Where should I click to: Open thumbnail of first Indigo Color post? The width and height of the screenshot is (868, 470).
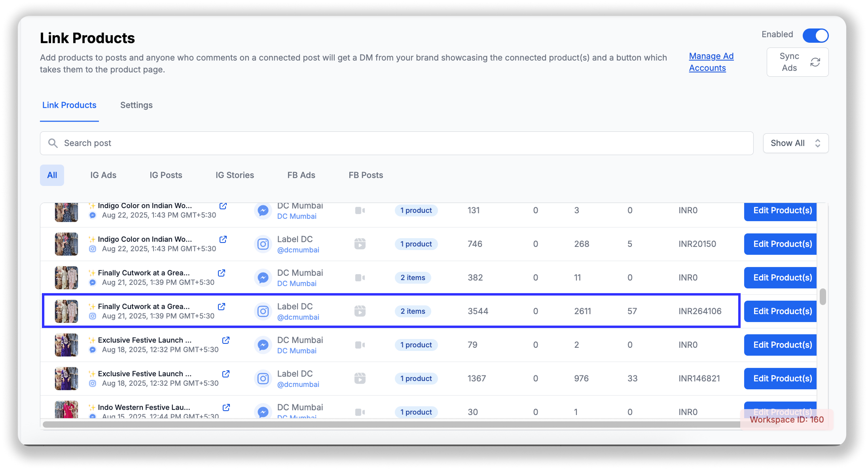(66, 212)
